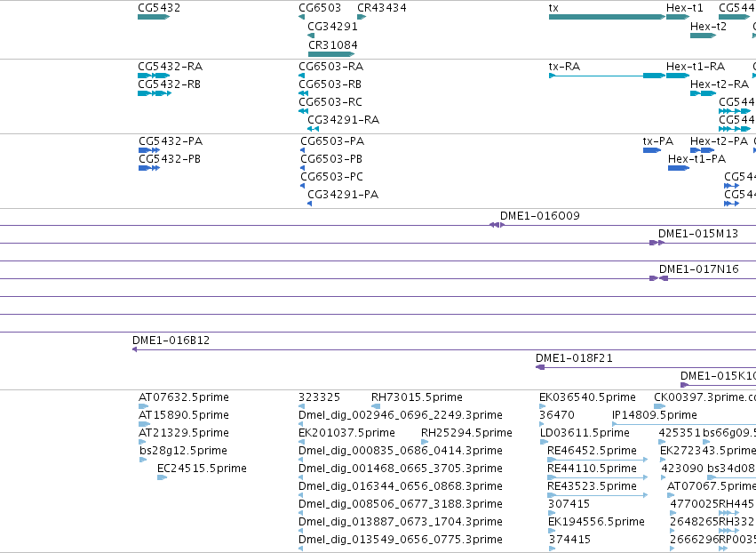This screenshot has width=756, height=553.
Task: Select transcript CG34291-RA
Action: click(314, 129)
